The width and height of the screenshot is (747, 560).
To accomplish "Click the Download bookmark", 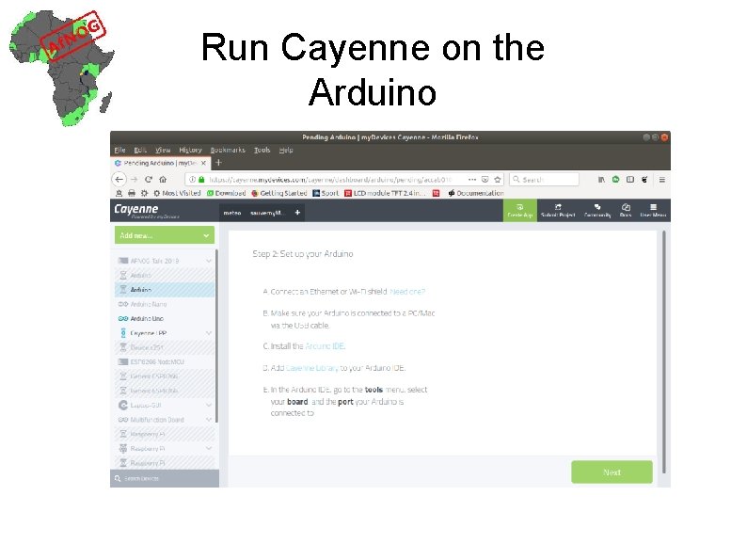I will 227,193.
